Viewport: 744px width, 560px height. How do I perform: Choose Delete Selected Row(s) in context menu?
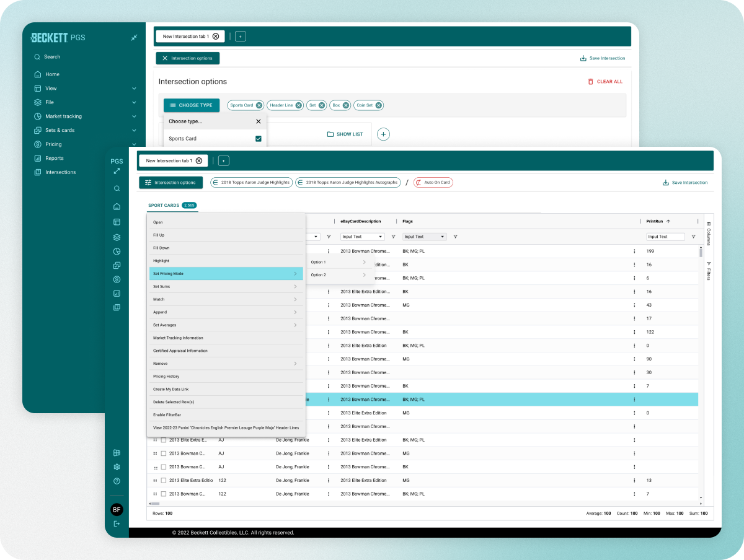[x=226, y=402]
